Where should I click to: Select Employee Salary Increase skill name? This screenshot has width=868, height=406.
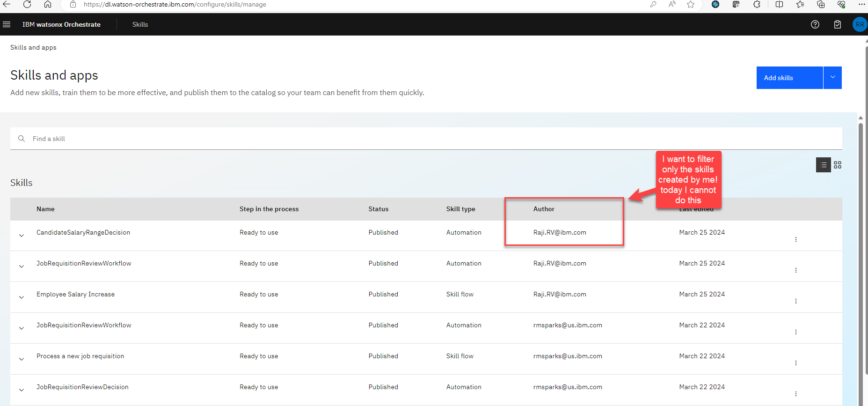pos(75,294)
